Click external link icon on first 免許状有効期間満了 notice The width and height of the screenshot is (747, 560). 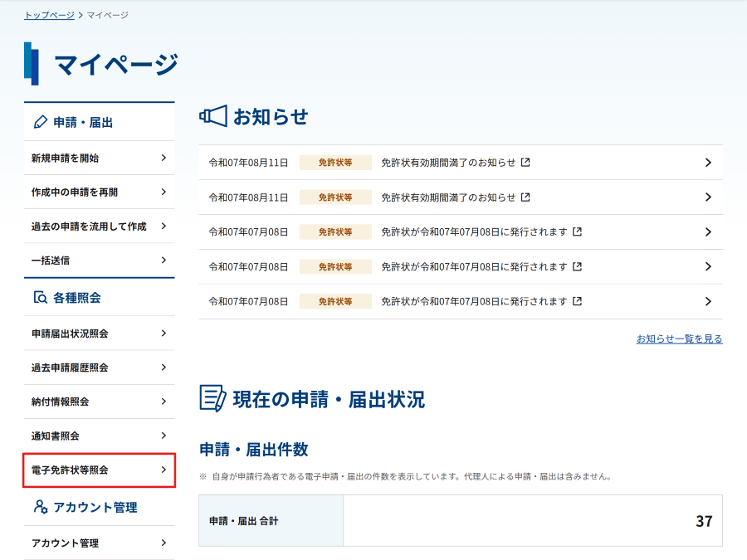tap(525, 163)
